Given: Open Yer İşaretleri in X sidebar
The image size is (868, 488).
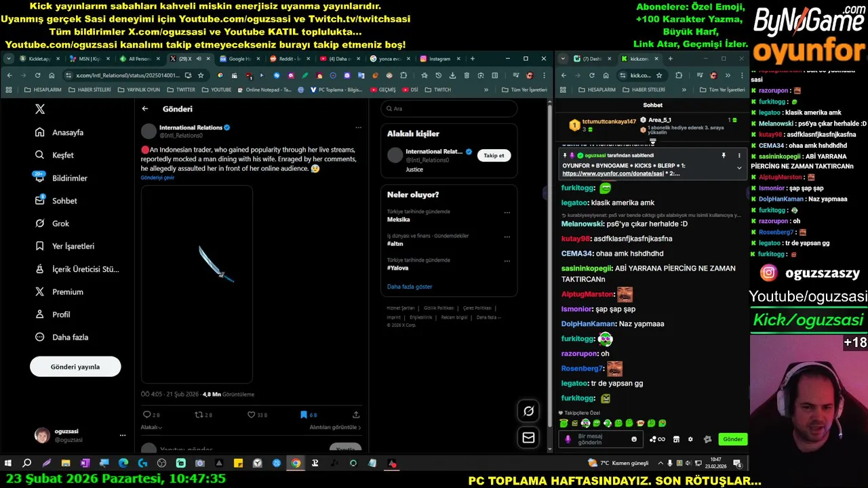Looking at the screenshot, I should pos(65,246).
